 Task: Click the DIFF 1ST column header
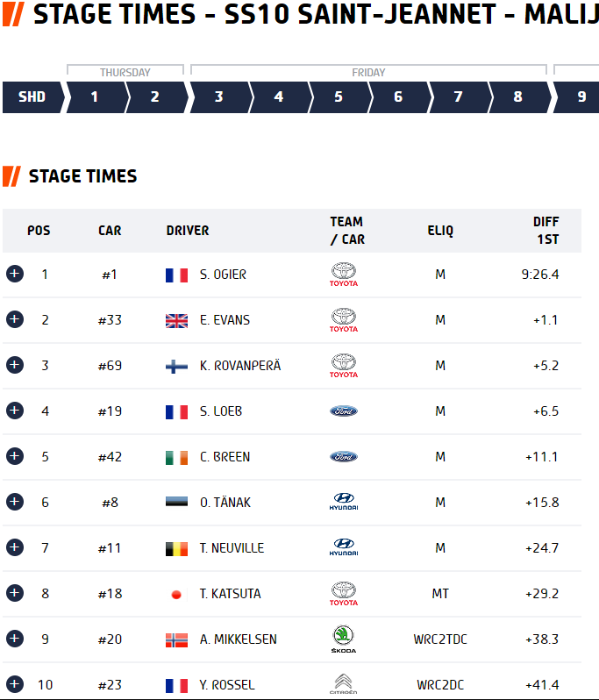546,231
